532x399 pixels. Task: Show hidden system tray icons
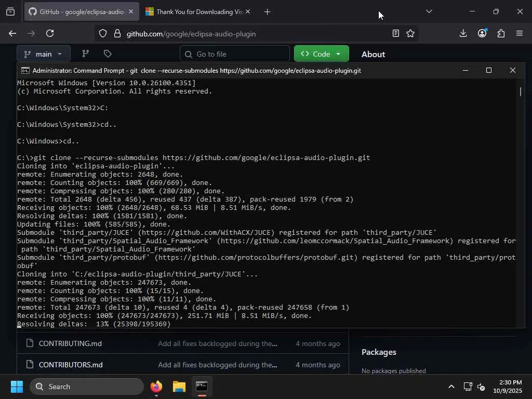pyautogui.click(x=451, y=387)
